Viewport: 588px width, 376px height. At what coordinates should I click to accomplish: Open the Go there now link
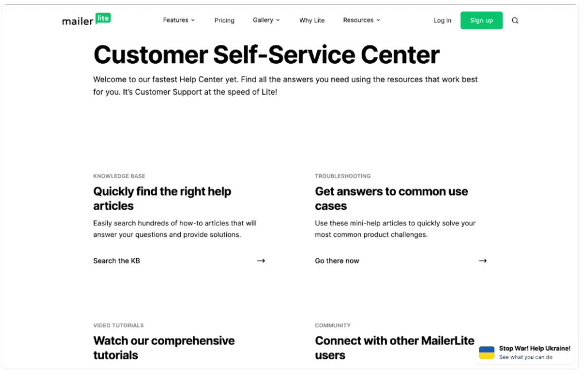[x=336, y=260]
